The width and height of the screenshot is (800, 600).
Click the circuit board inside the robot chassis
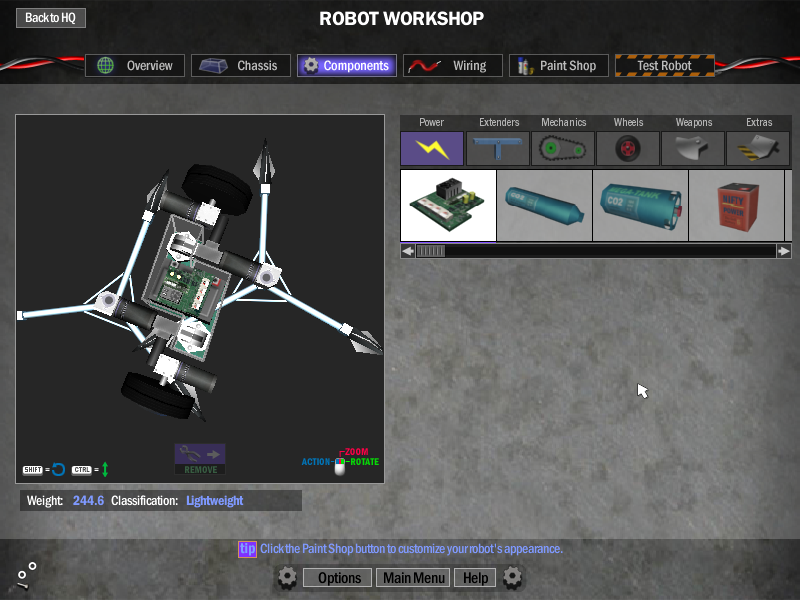(188, 288)
